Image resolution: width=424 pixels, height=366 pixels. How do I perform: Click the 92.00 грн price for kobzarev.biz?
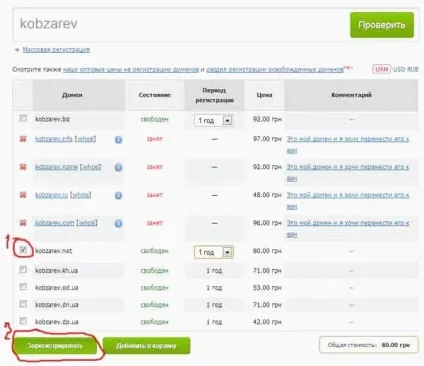coord(267,119)
